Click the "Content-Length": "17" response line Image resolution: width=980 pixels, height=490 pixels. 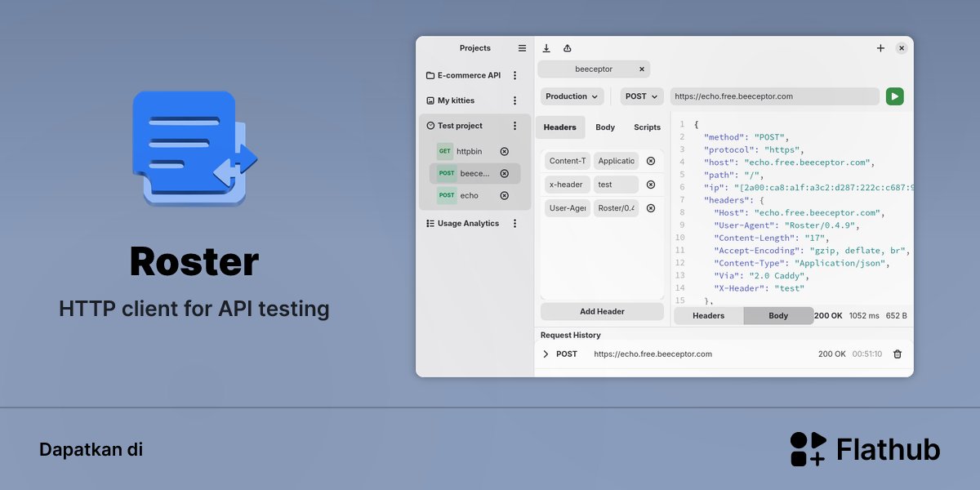coord(771,238)
